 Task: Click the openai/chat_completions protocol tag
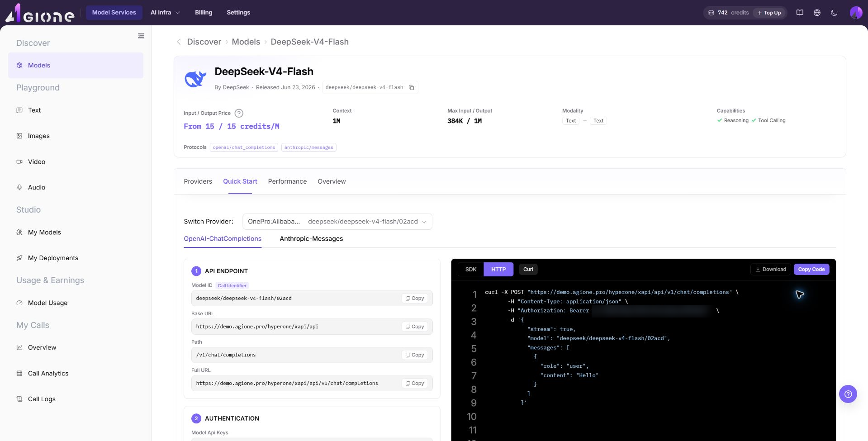click(244, 147)
